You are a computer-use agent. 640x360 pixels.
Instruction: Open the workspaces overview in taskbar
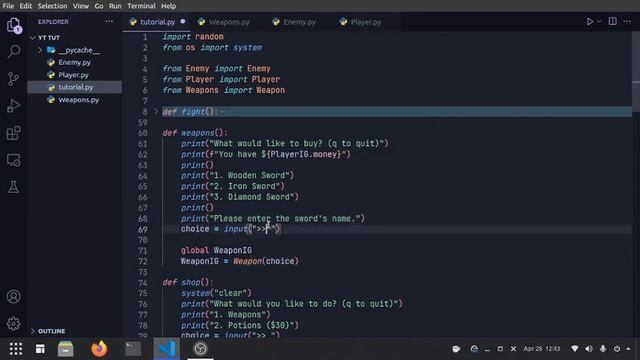tap(40, 349)
